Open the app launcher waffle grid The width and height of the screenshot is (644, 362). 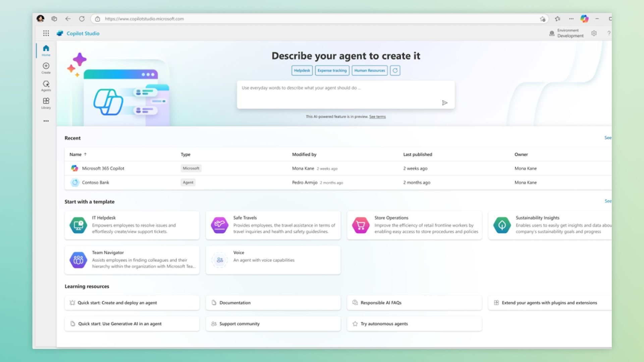tap(46, 33)
